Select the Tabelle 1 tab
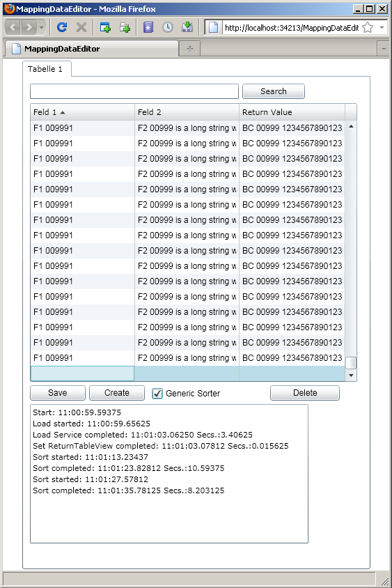Image resolution: width=392 pixels, height=588 pixels. click(x=45, y=69)
